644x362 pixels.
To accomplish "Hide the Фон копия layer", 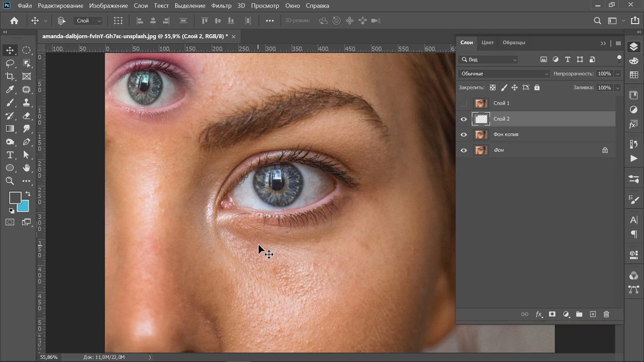I will (x=463, y=135).
